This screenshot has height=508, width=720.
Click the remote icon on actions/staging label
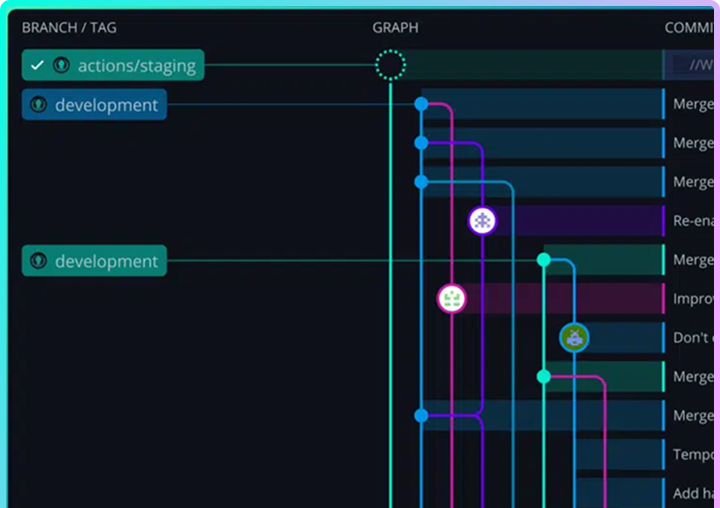[x=62, y=66]
